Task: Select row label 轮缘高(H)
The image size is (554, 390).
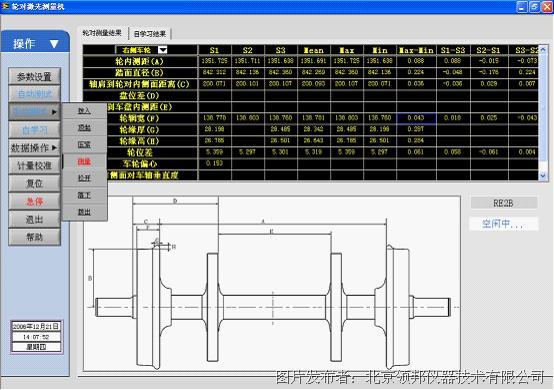Action: [x=140, y=141]
